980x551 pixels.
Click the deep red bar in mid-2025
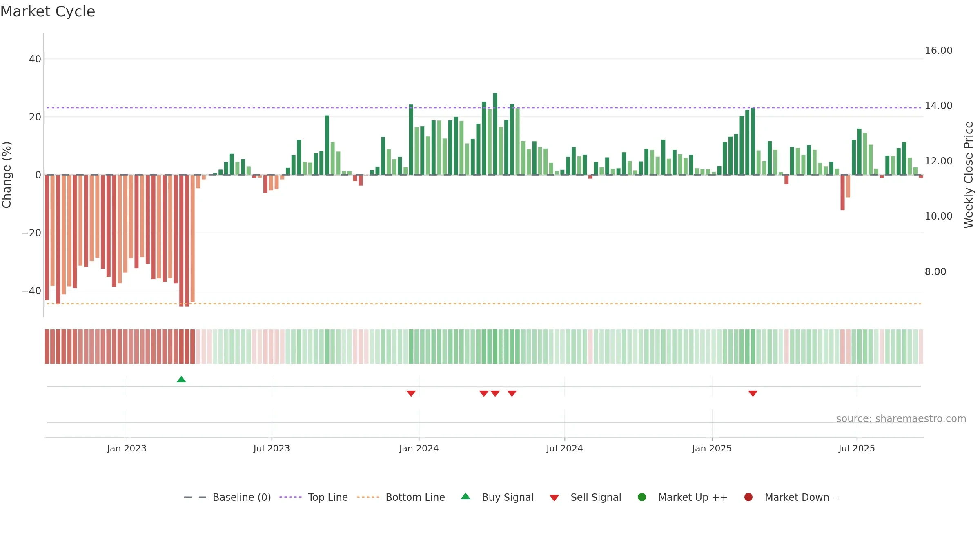(842, 193)
